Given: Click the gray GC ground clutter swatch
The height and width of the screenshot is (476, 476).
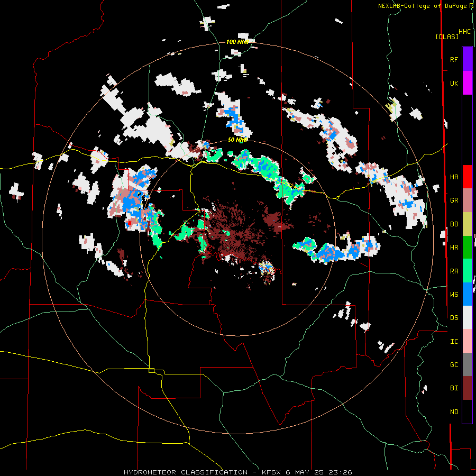Looking at the screenshot, I should pos(467,364).
